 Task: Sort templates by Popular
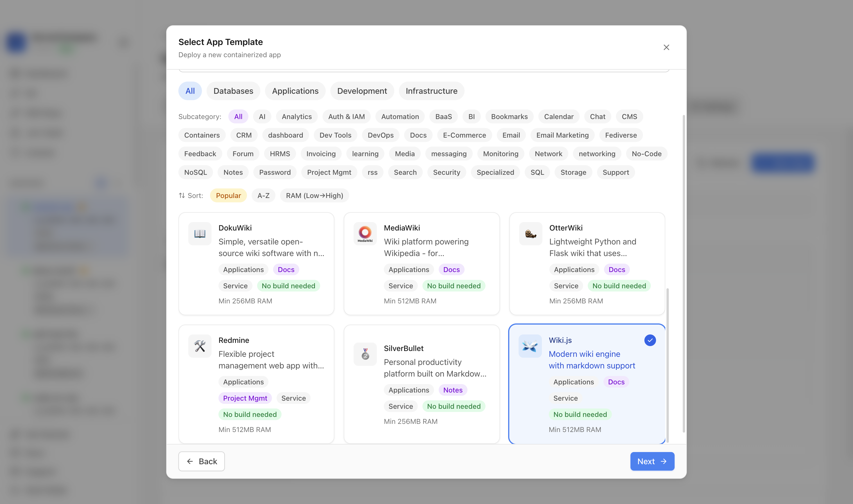228,196
